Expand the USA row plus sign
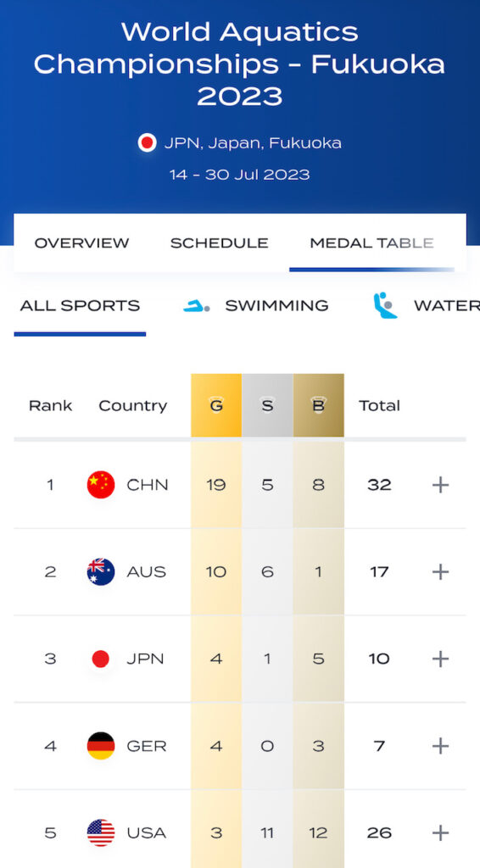 point(440,832)
